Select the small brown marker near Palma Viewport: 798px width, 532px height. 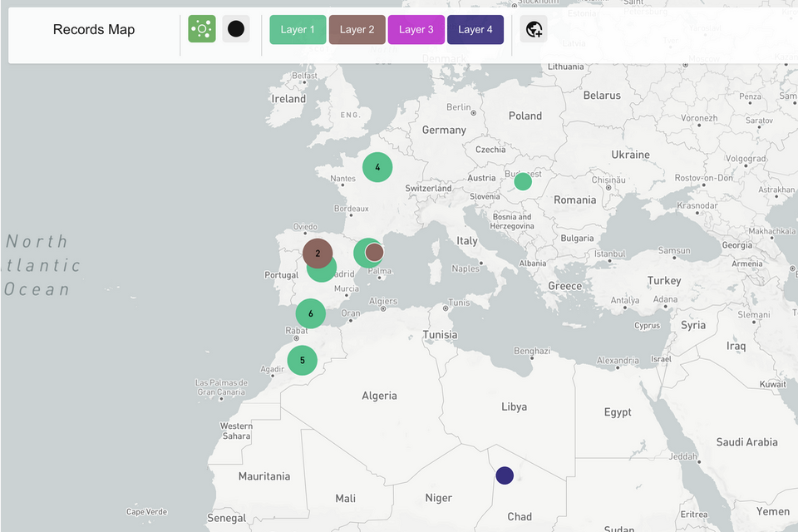pyautogui.click(x=375, y=252)
